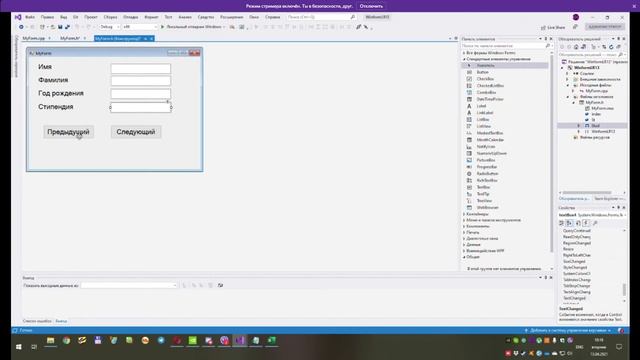Click the Отключить button in streamer banner

point(371,6)
